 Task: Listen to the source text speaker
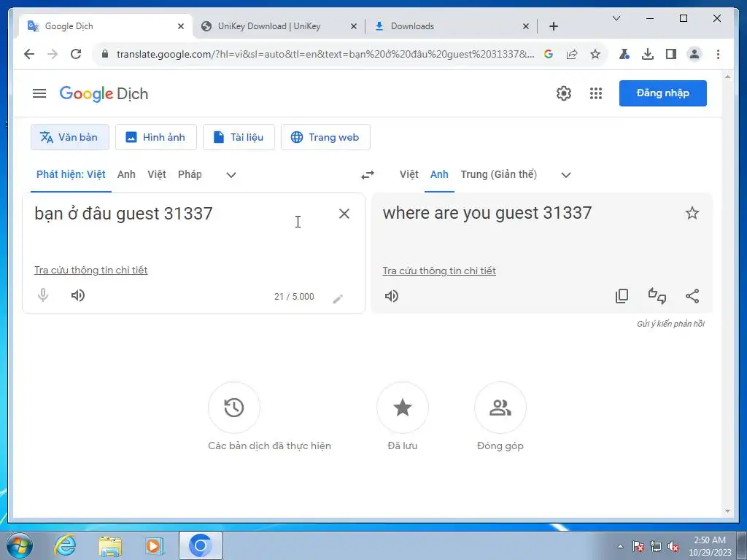(x=77, y=295)
